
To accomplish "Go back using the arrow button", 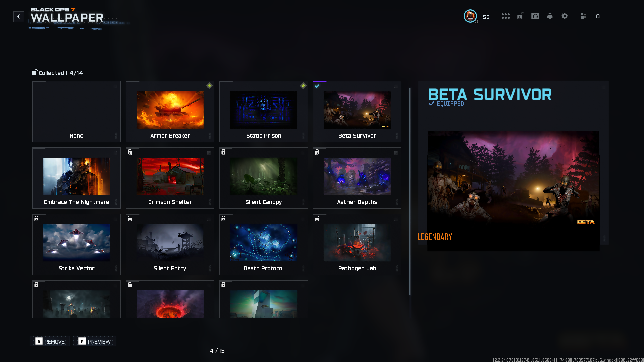I will click(19, 17).
